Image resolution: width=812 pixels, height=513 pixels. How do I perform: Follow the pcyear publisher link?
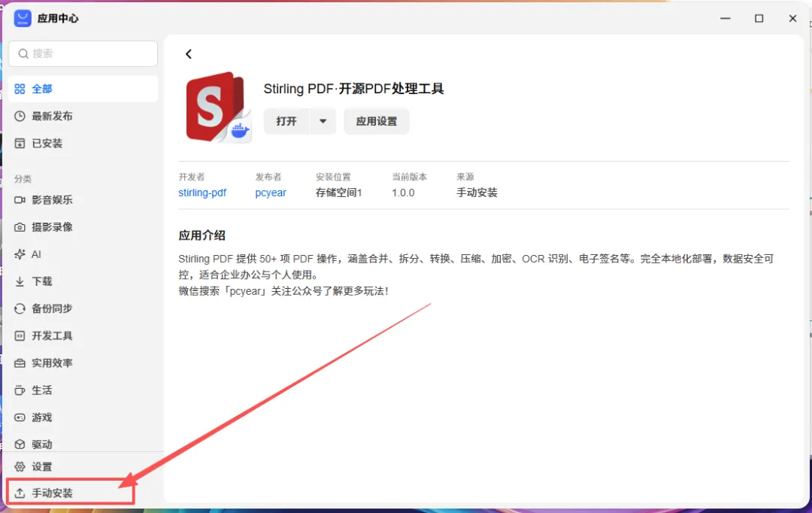tap(271, 193)
